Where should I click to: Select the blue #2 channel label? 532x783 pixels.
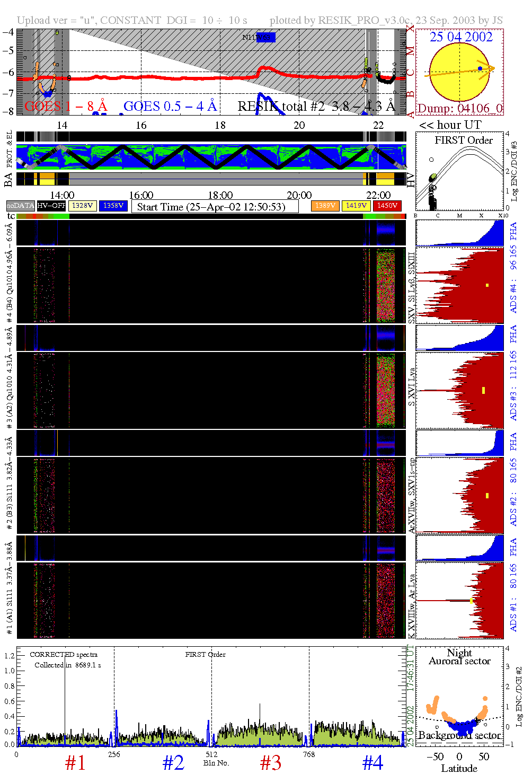(x=173, y=763)
